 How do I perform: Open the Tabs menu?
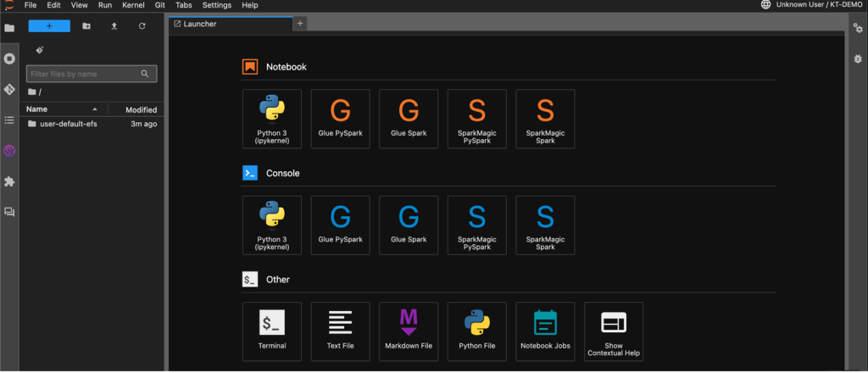[184, 5]
